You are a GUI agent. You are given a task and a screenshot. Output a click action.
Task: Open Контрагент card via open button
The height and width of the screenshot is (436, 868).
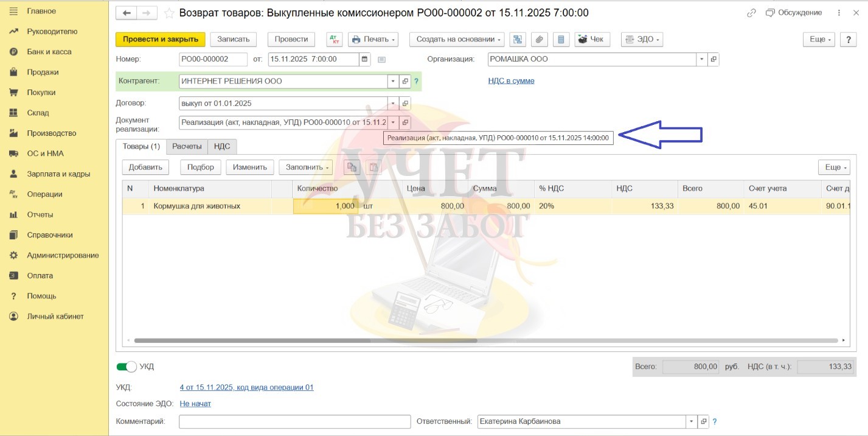pos(405,81)
